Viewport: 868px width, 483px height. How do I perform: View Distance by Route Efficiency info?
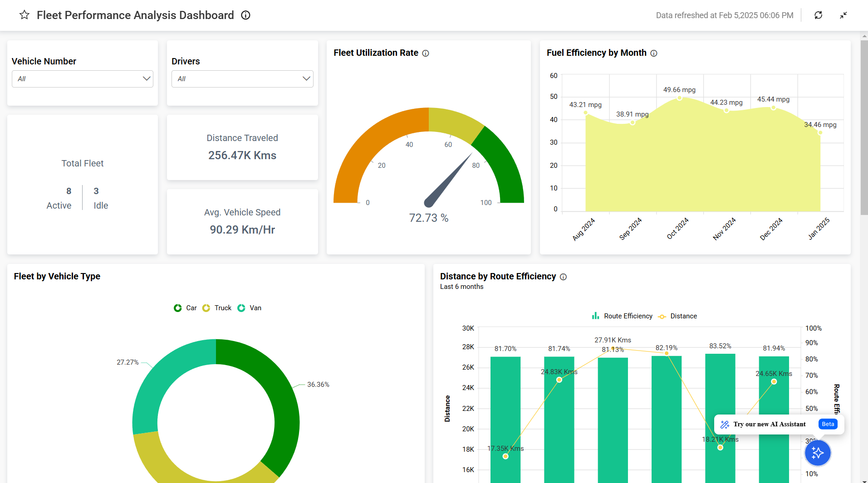pyautogui.click(x=563, y=277)
